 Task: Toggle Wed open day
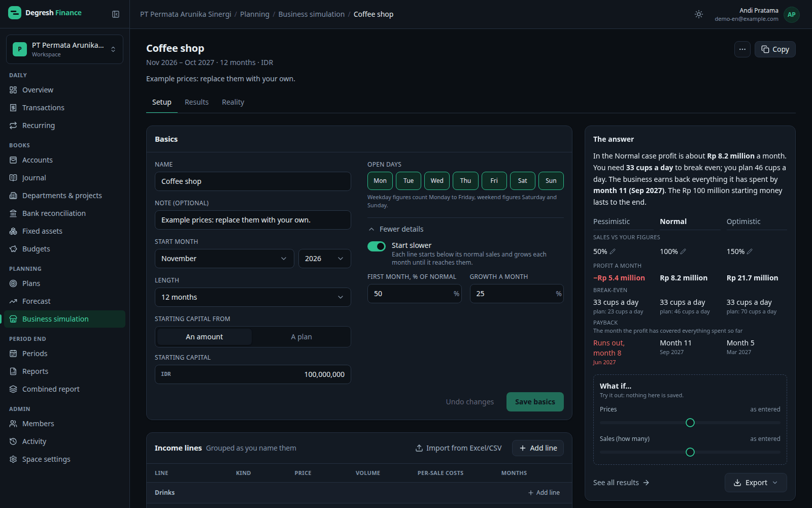coord(437,181)
